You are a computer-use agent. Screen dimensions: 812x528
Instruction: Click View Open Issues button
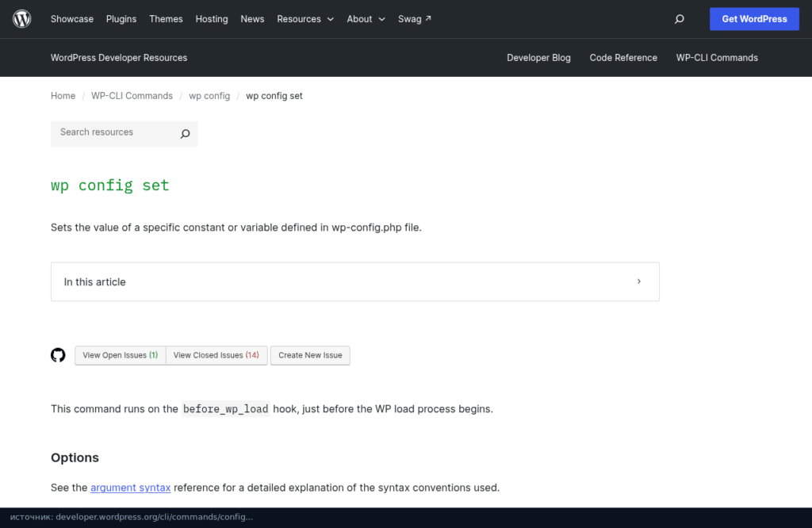tap(121, 355)
